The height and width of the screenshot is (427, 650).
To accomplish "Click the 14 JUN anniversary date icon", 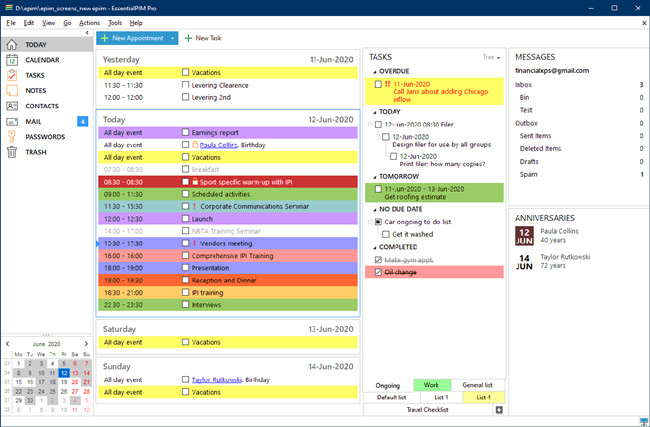I will tap(524, 262).
